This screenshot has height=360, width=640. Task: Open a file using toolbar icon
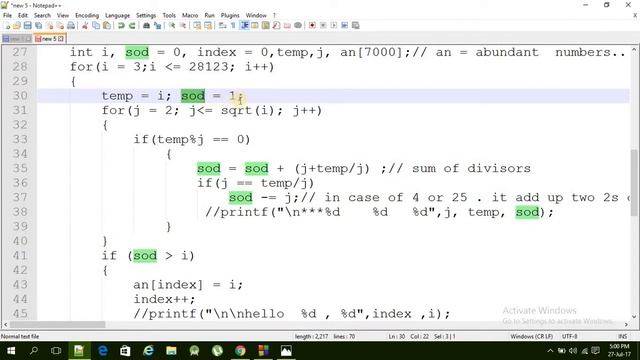tap(17, 25)
